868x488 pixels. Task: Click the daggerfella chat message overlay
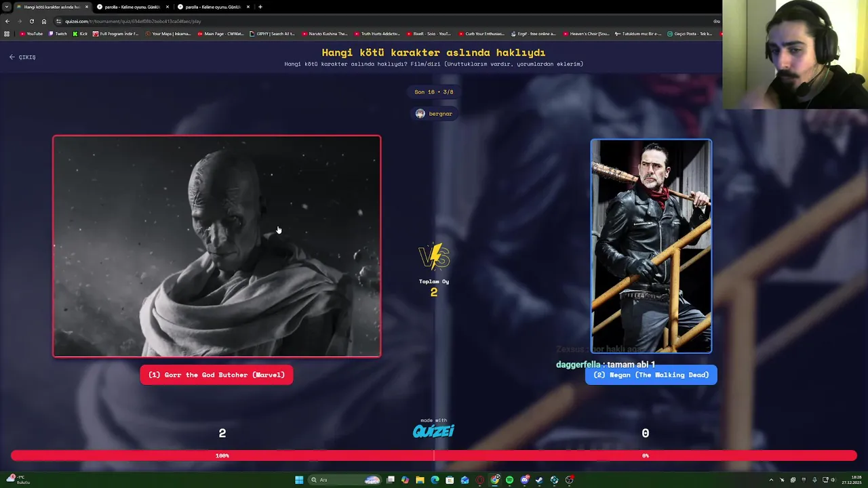tap(606, 365)
